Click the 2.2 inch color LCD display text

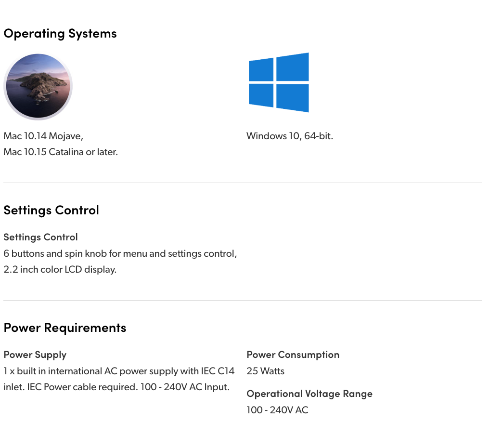(x=60, y=270)
